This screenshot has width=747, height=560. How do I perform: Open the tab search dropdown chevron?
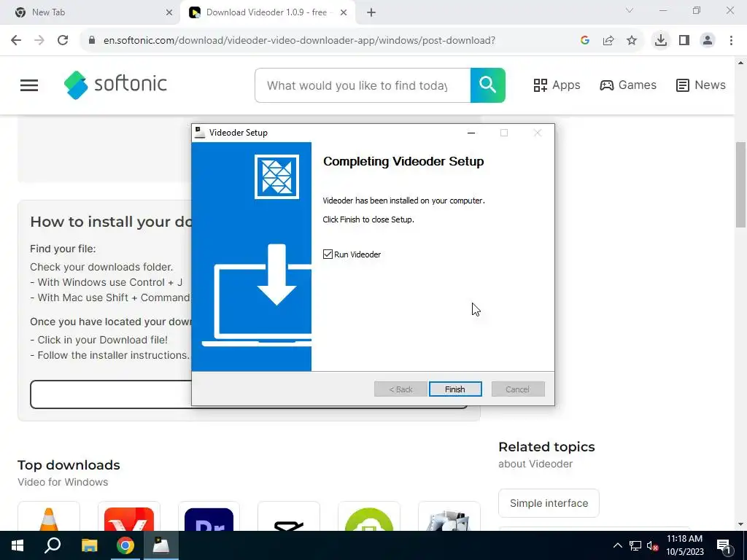(x=630, y=10)
